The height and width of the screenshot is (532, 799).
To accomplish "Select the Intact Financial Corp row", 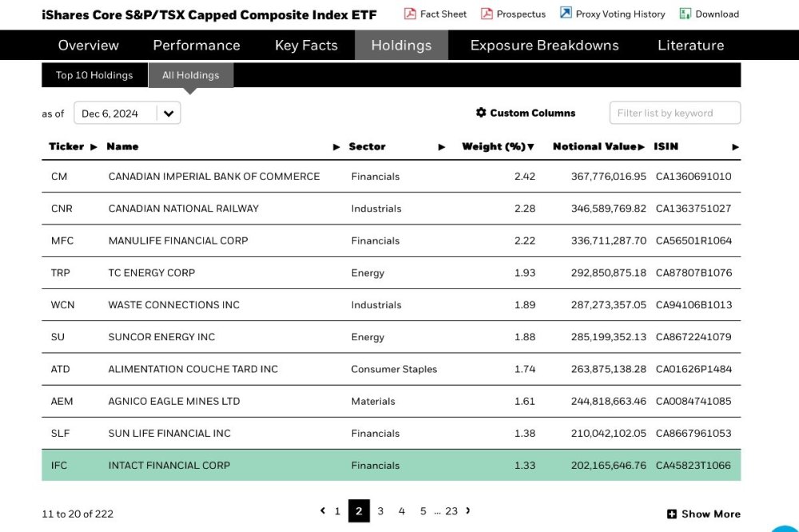I will click(x=391, y=465).
